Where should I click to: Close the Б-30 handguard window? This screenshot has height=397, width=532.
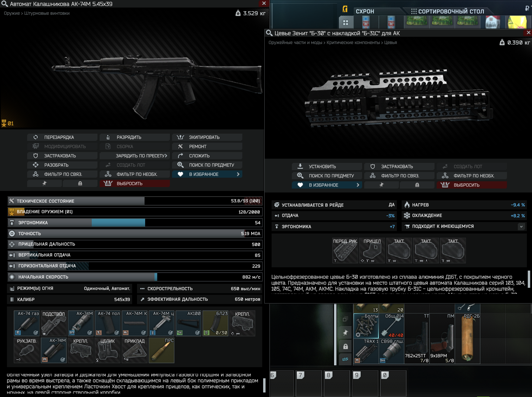tap(528, 33)
